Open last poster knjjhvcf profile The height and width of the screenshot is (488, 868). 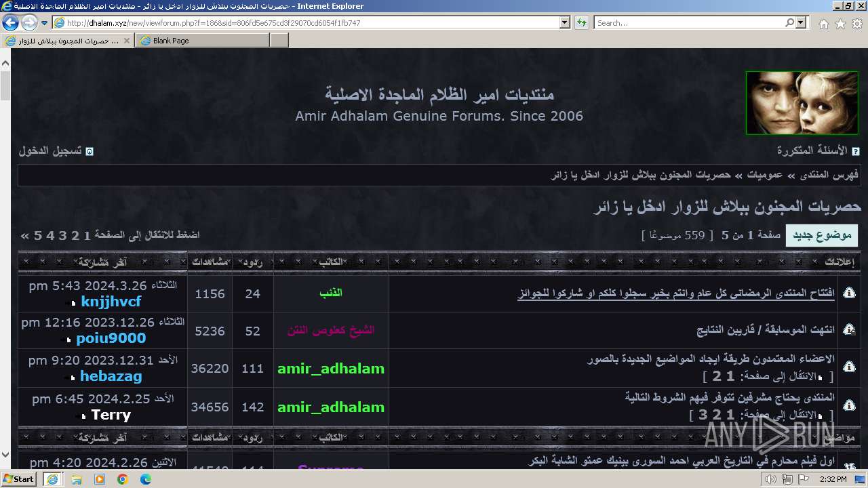tap(111, 302)
